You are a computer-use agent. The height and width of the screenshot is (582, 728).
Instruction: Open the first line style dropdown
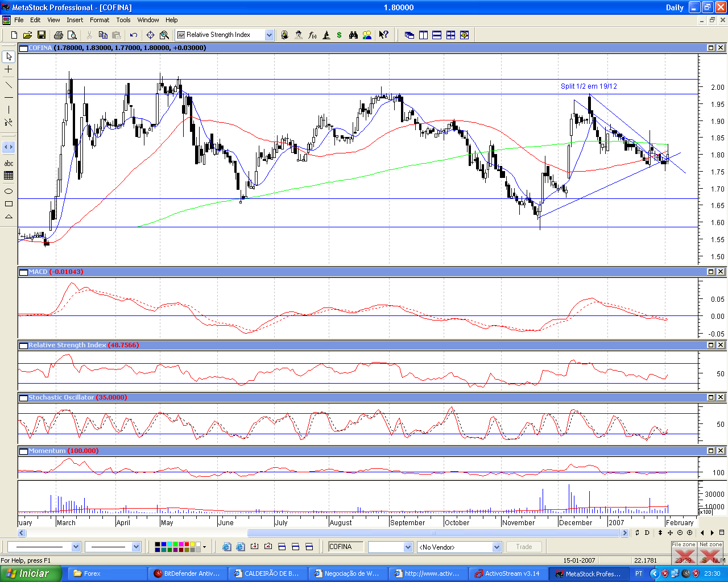point(76,547)
